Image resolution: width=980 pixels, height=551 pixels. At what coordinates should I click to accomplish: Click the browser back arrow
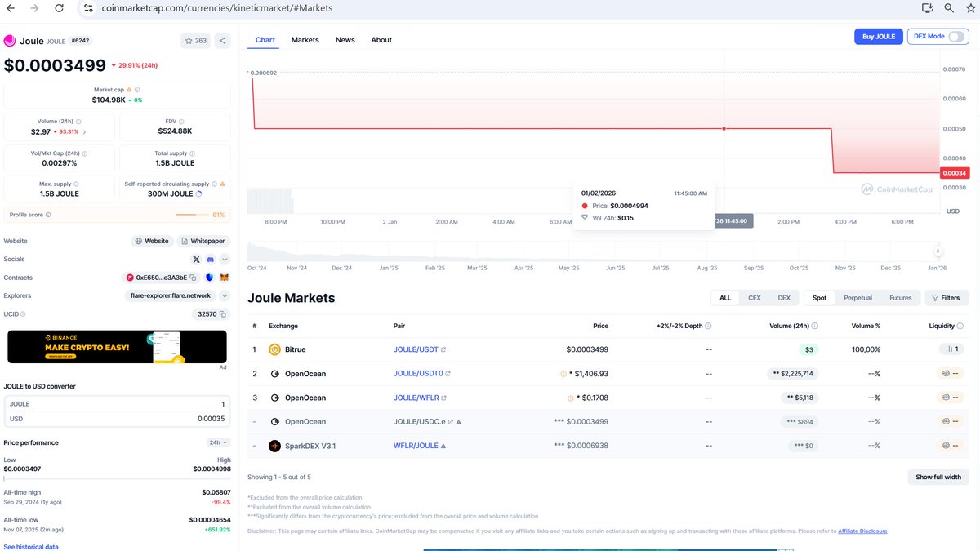(x=11, y=7)
